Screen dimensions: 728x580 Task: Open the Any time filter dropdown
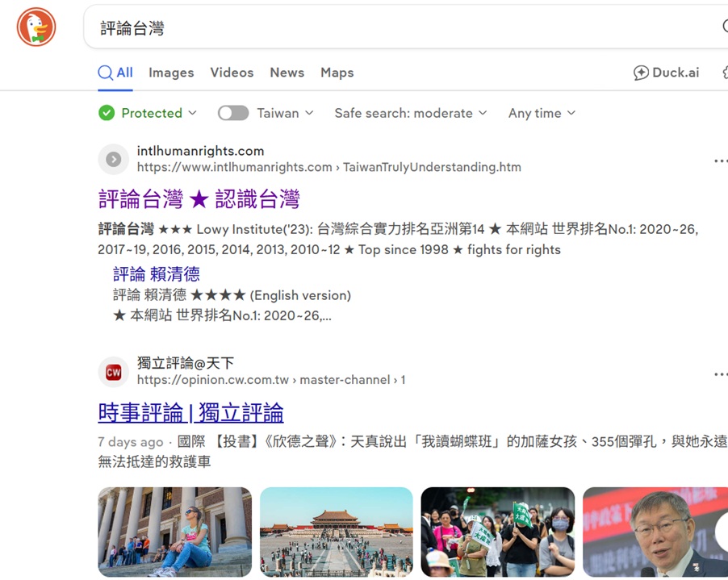[x=542, y=113]
